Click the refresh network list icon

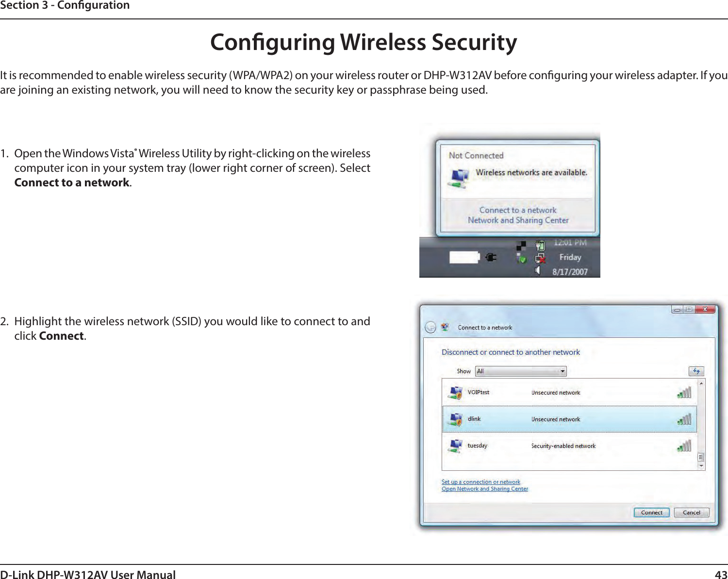696,371
